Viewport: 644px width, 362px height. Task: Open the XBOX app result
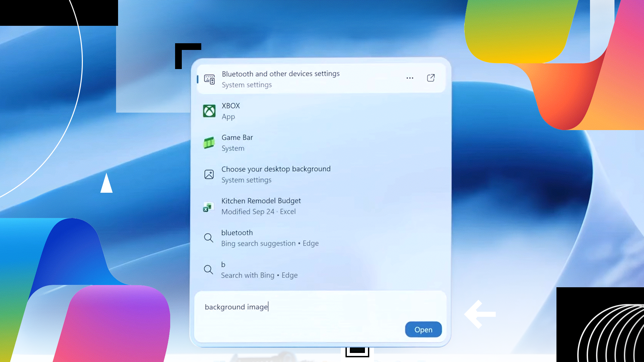[x=321, y=111]
